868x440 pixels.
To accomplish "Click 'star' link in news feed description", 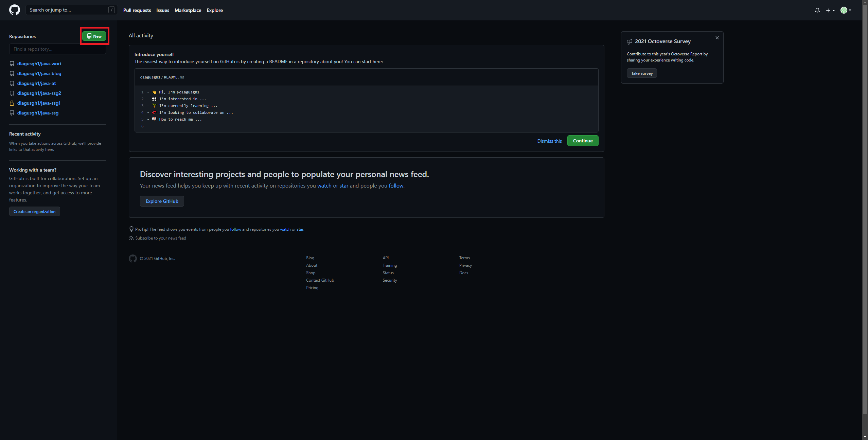I will tap(344, 186).
